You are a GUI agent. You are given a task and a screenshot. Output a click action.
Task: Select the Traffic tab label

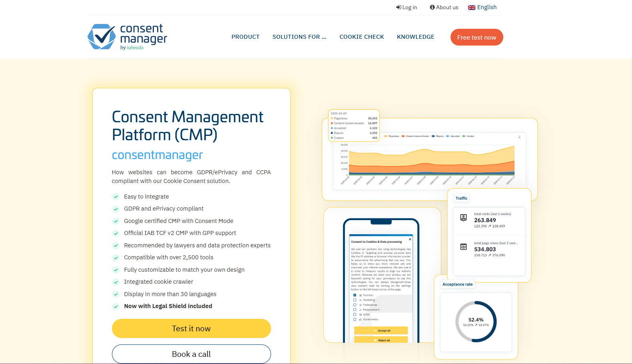461,198
